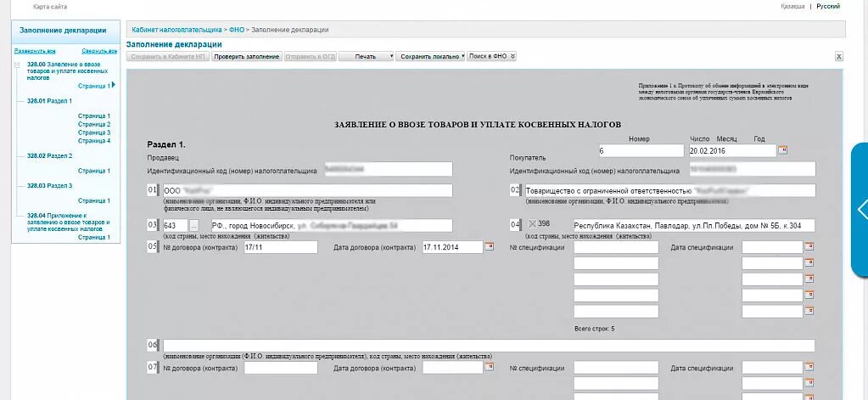The image size is (868, 400).
Task: Open Карта сайта link
Action: coord(50,7)
